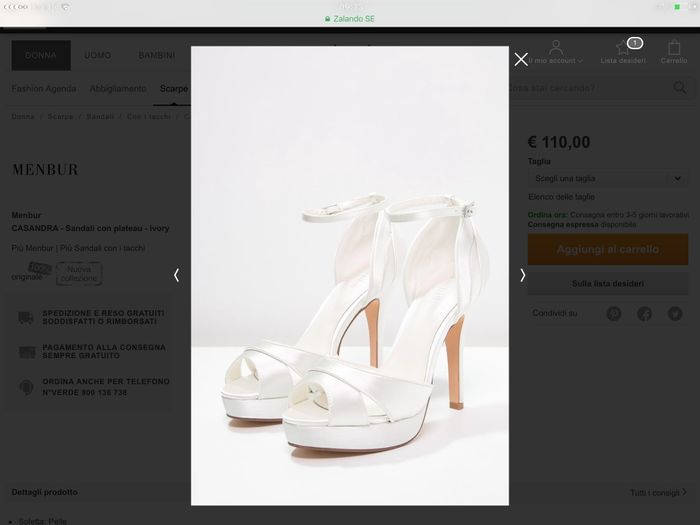
Task: Open the Il mio account dropdown
Action: tap(555, 61)
